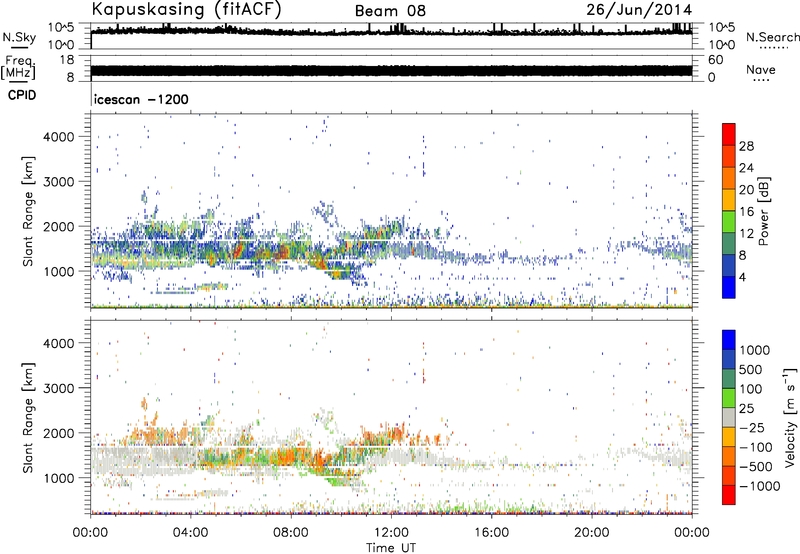
Task: Click the "N.Sky" legend label
Action: [x=19, y=37]
